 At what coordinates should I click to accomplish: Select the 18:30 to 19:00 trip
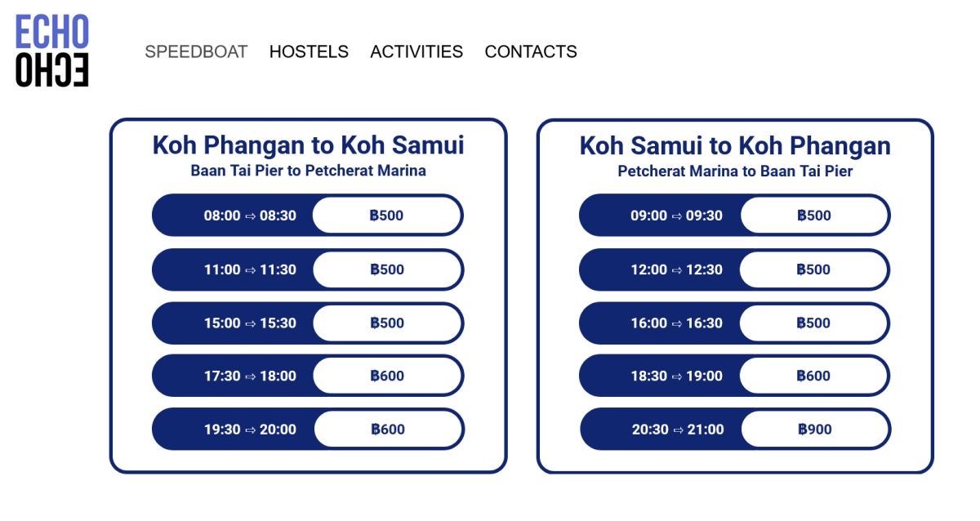click(x=676, y=376)
